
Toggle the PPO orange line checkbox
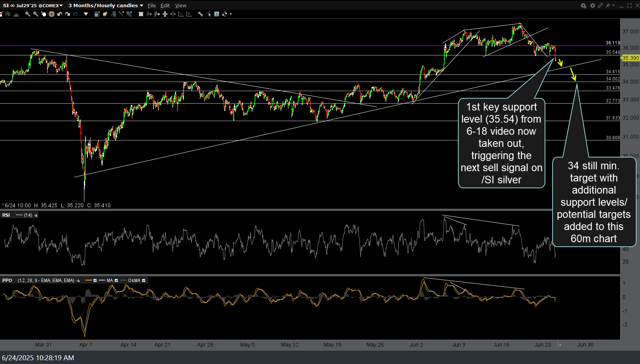pos(95,280)
